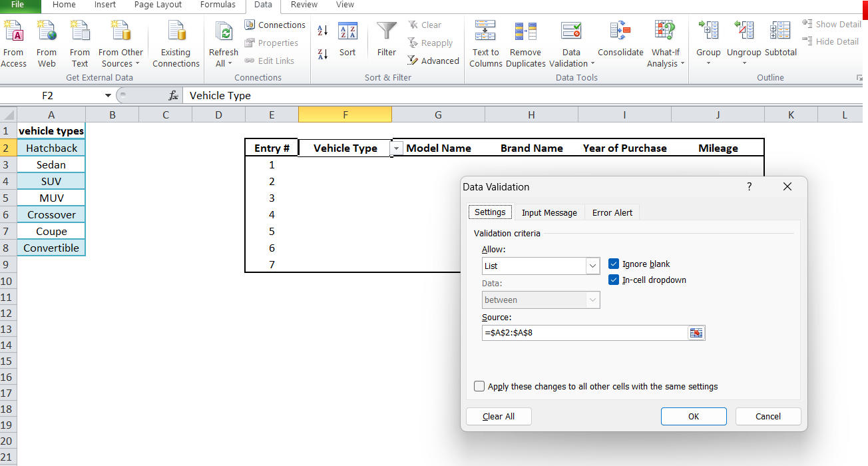Select the Crossover cell
This screenshot has height=466, width=868.
51,214
